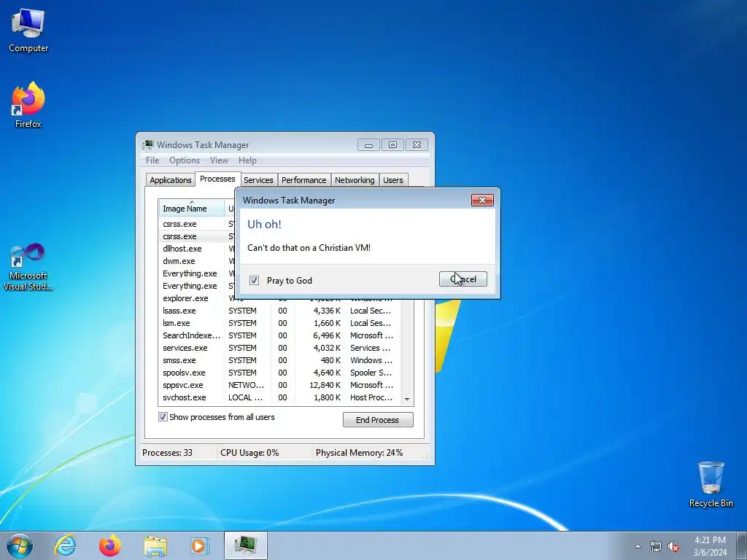
Task: Select the smss.exe process row
Action: 280,360
